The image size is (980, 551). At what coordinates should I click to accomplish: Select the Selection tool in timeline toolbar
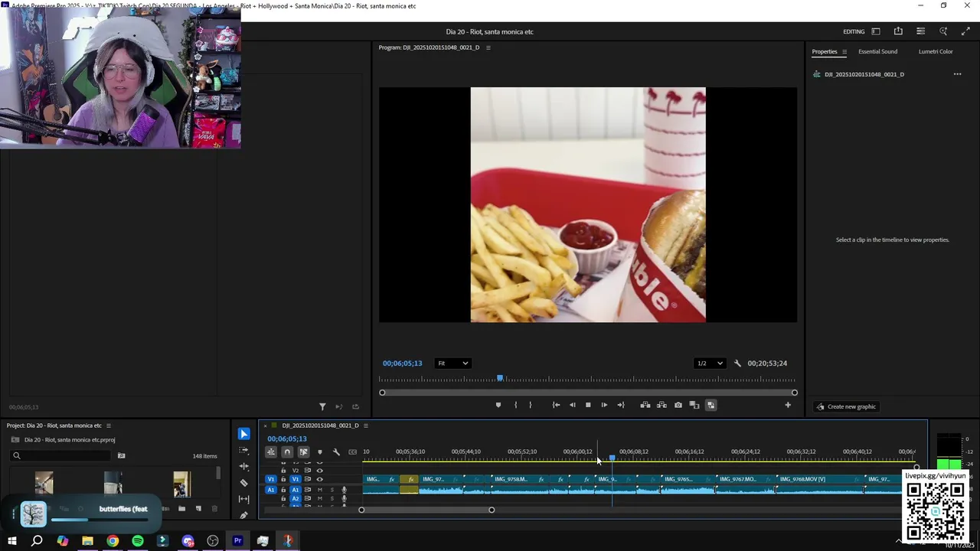click(x=244, y=434)
